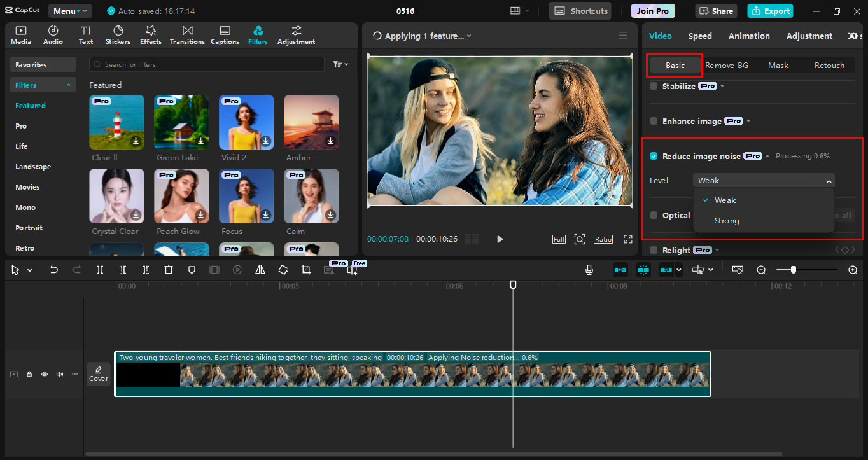Click the timeline zoom slider handle
Image resolution: width=868 pixels, height=460 pixels.
pos(793,270)
